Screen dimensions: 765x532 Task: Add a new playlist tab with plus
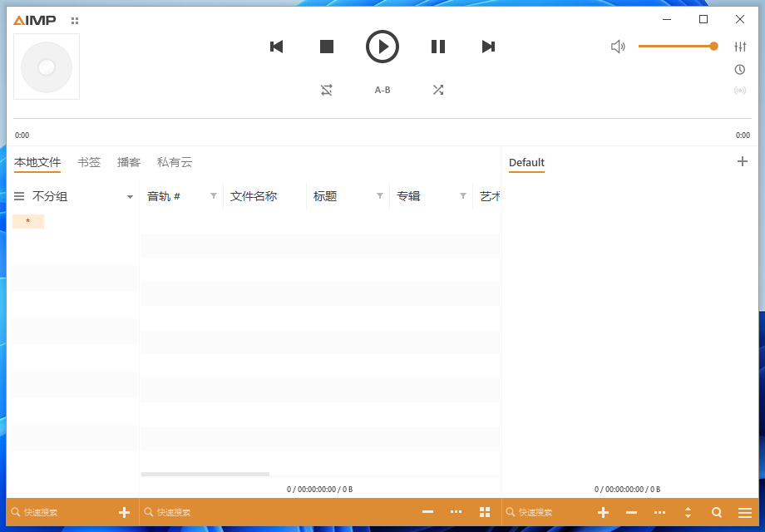pos(742,161)
